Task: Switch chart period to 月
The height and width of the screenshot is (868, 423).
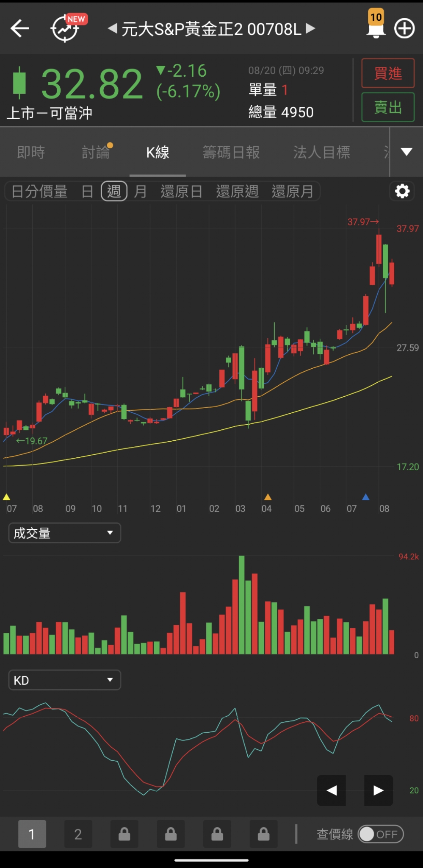Action: [140, 191]
